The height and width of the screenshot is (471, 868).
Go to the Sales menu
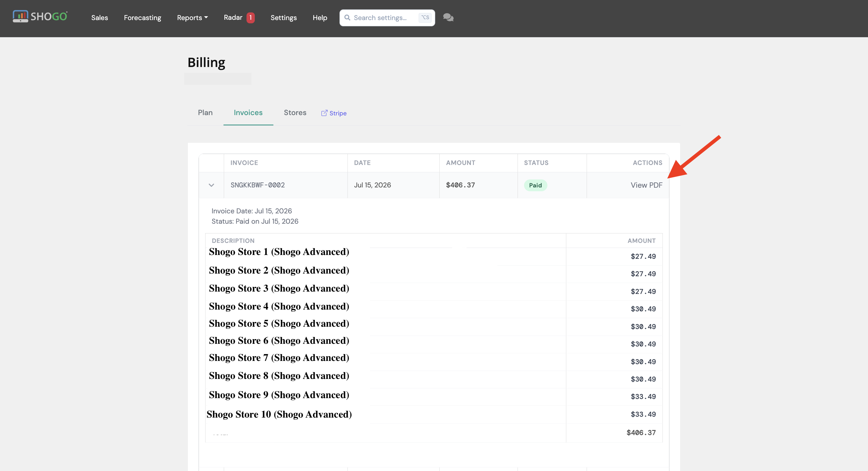[x=99, y=17]
